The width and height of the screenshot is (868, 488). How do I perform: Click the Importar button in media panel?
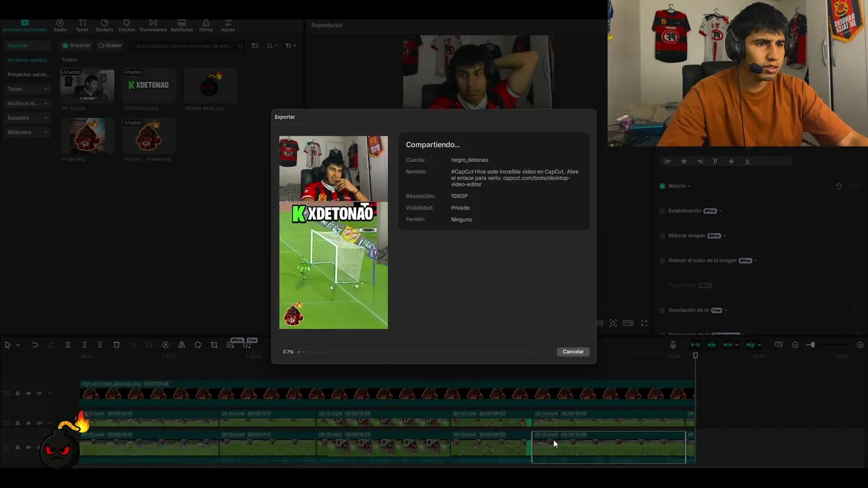[x=77, y=45]
